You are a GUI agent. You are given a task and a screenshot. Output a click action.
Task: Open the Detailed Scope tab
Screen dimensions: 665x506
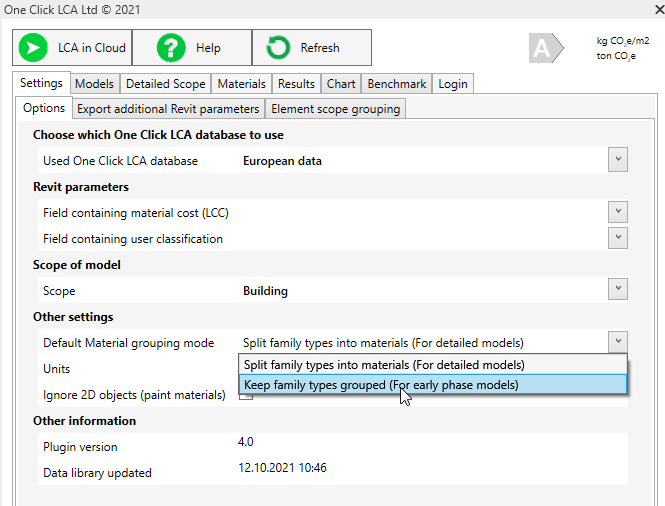coord(166,84)
